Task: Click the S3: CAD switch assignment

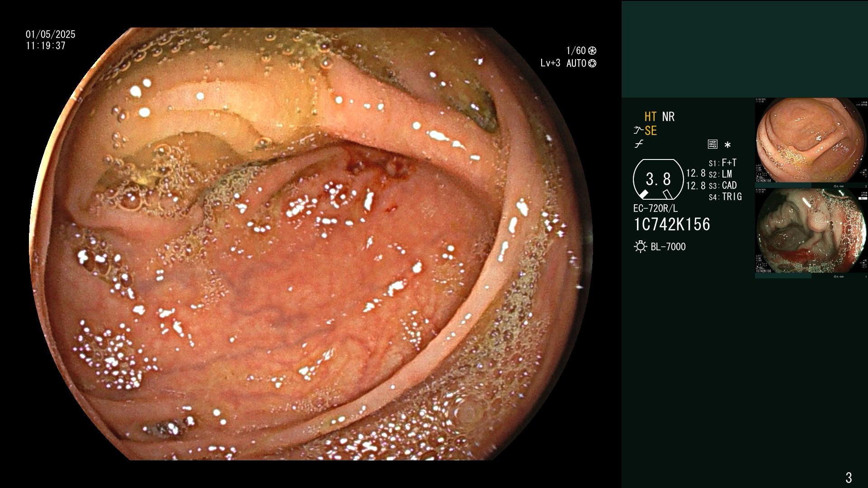Action: (x=722, y=185)
